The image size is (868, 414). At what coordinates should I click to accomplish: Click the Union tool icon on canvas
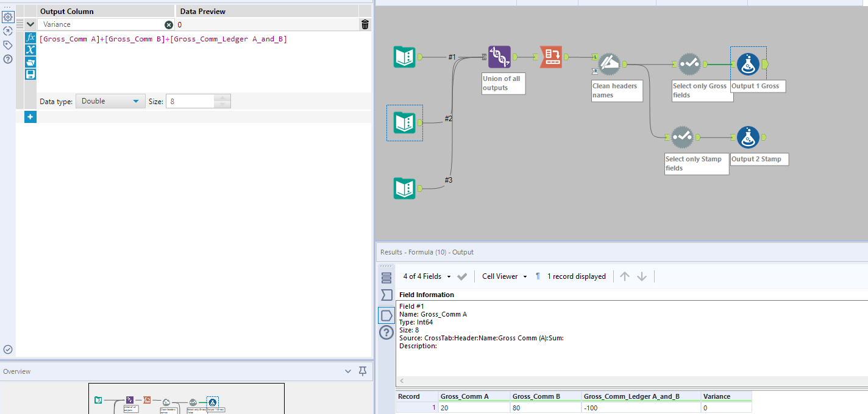tap(499, 57)
